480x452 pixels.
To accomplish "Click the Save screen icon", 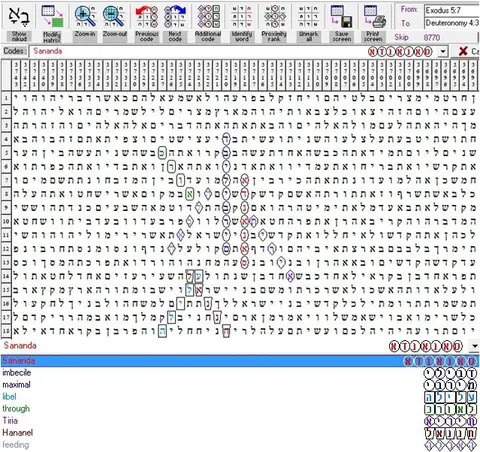I will click(x=342, y=16).
